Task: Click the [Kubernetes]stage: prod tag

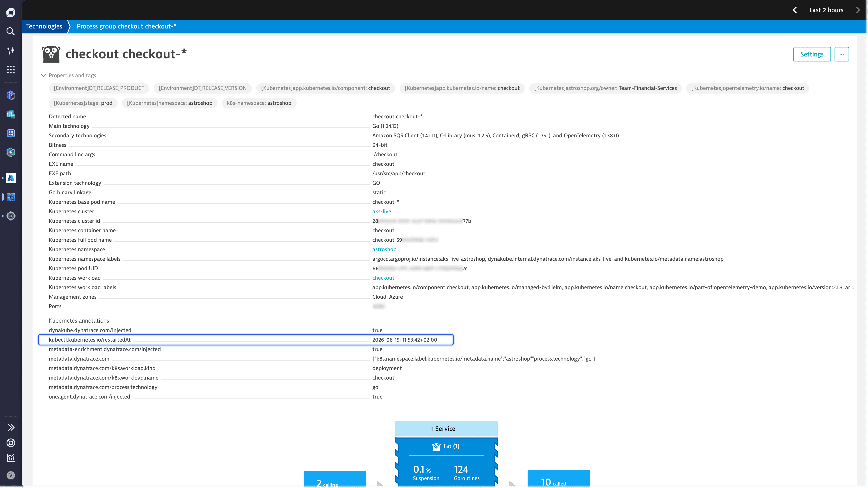Action: 83,103
